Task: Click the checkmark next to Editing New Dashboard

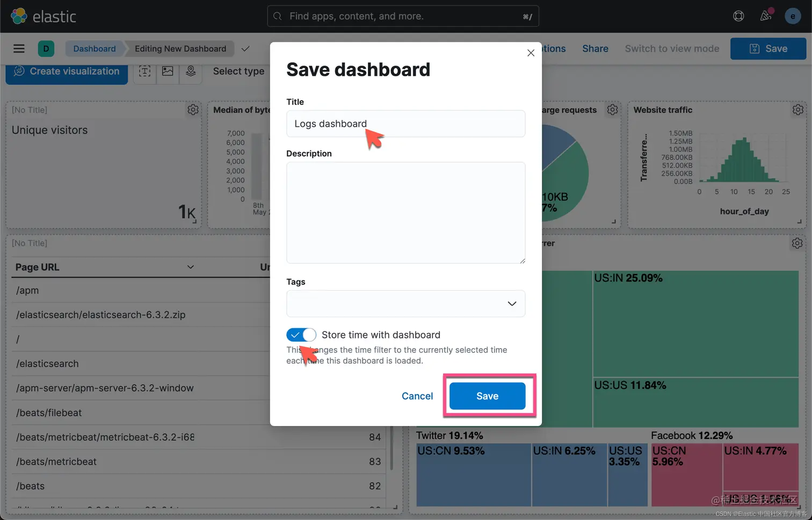Action: (x=245, y=49)
